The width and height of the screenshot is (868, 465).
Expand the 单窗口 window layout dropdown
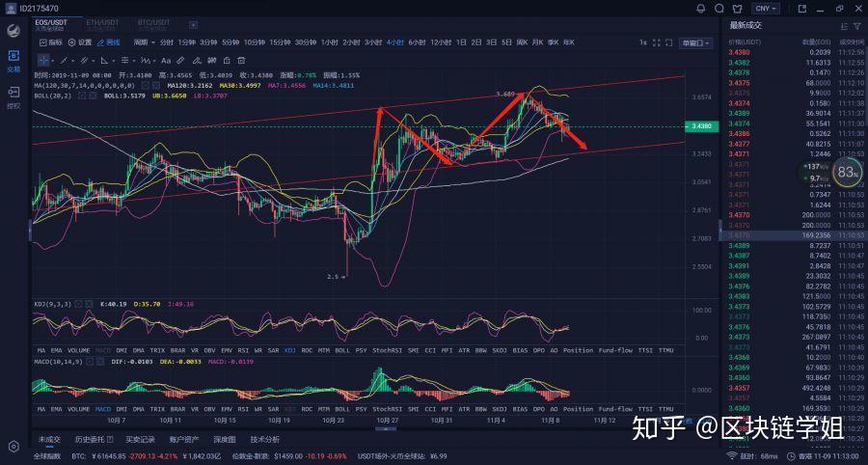695,42
